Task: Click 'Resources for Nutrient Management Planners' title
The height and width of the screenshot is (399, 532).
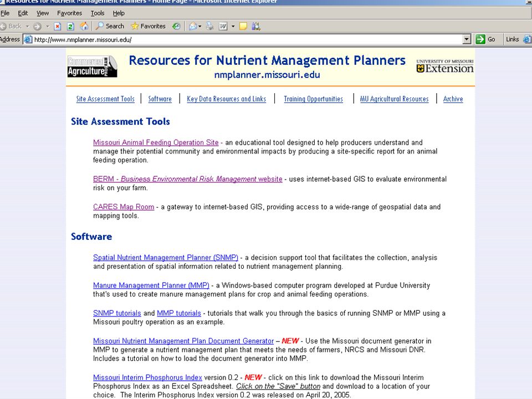Action: 267,60
